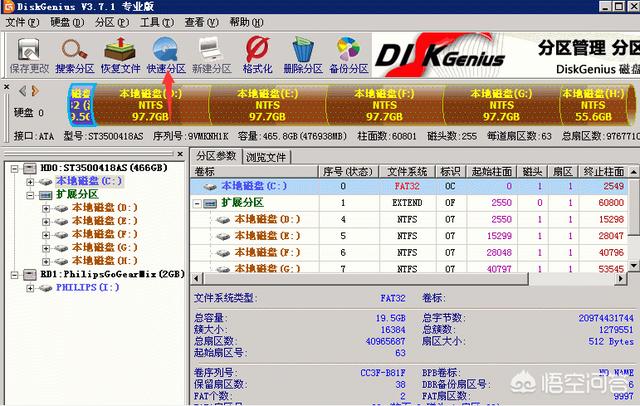Collapse 扩展分区 row in the partition table

[x=198, y=203]
